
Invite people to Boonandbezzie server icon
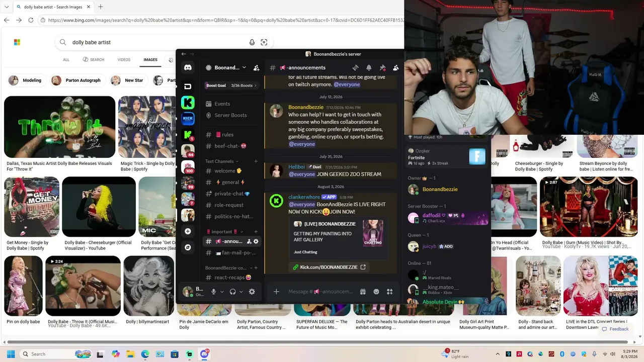click(x=256, y=67)
